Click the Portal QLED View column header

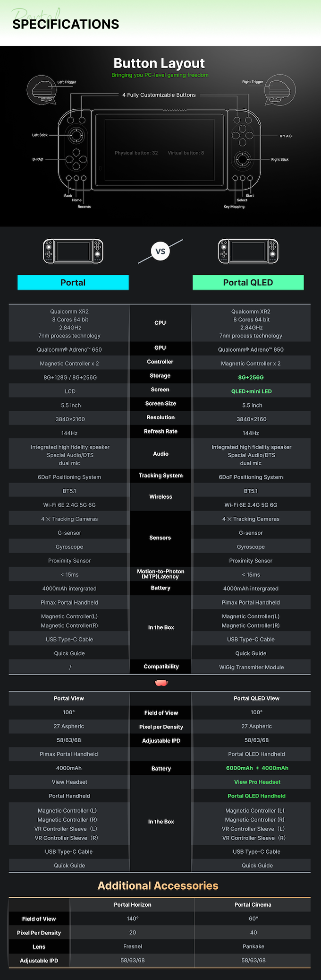point(257,698)
